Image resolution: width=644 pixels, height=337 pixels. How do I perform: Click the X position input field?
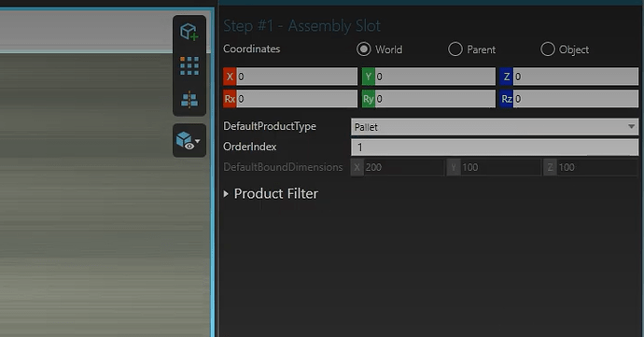point(297,77)
